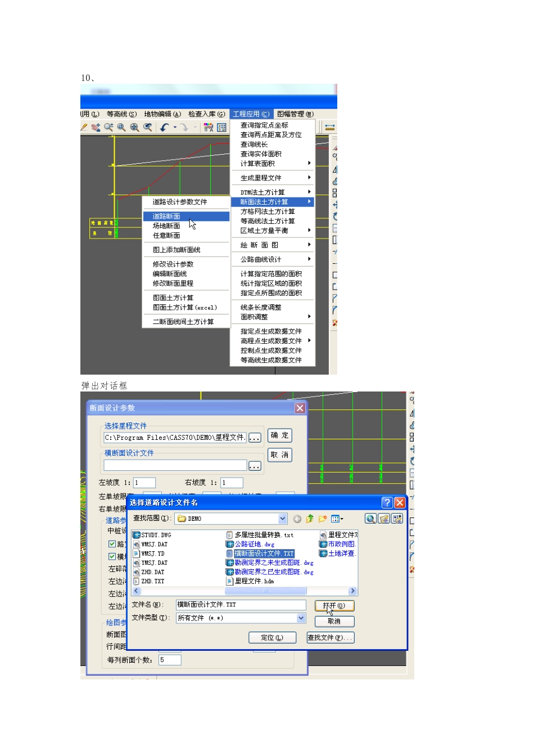Select 道路断面 menu entry
This screenshot has width=534, height=756.
pos(186,217)
